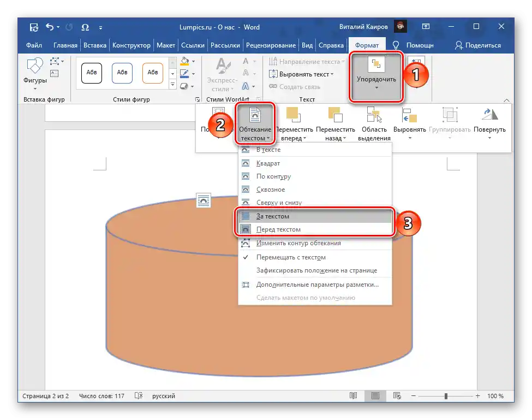Open the Выровнять текст dropdown

[x=304, y=74]
